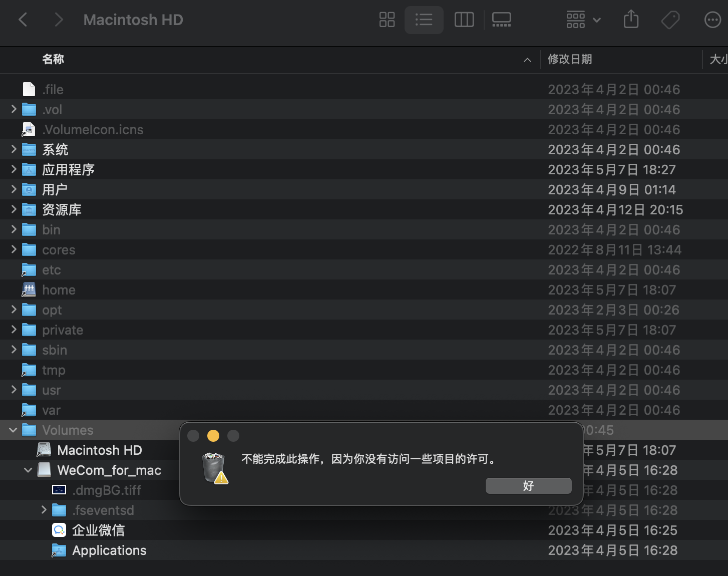The image size is (728, 576).
Task: Sort by 修改日期 column header
Action: tap(570, 59)
